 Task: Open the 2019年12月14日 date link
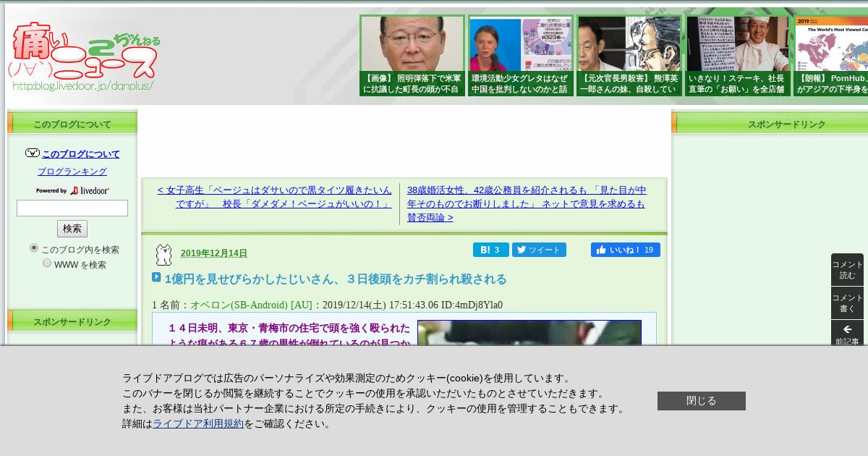point(214,253)
